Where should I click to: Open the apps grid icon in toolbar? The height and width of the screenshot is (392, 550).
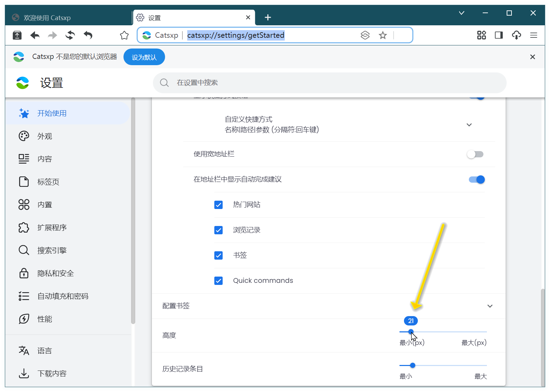(481, 35)
